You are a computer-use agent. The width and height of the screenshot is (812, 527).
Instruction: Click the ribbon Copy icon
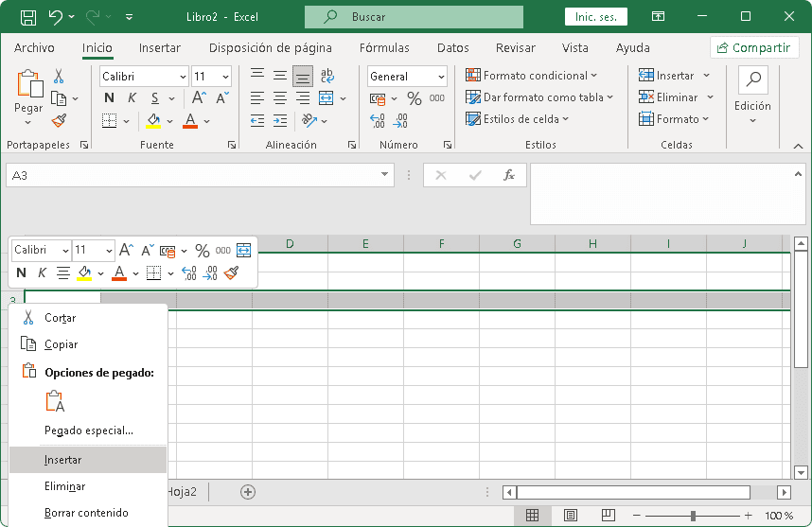pos(59,98)
